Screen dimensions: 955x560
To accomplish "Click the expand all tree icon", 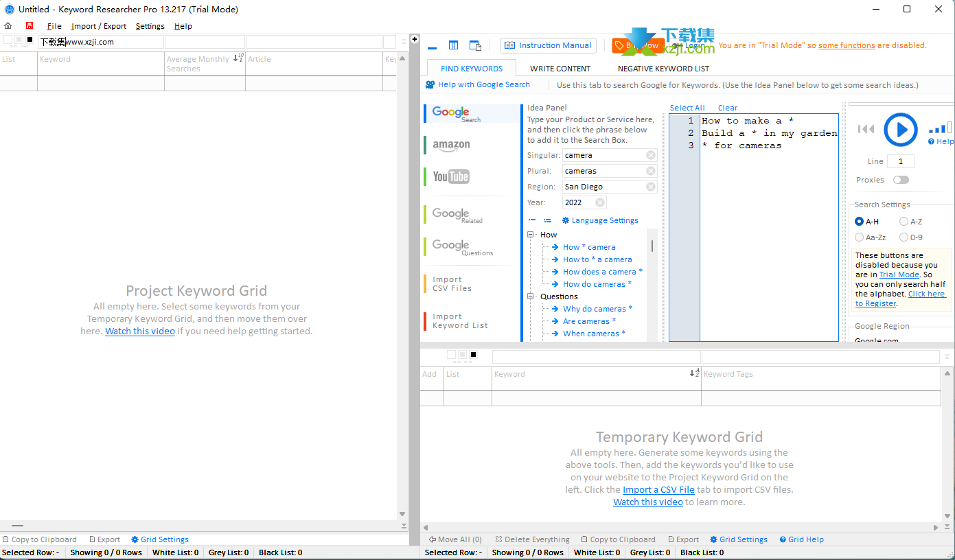I will click(547, 220).
